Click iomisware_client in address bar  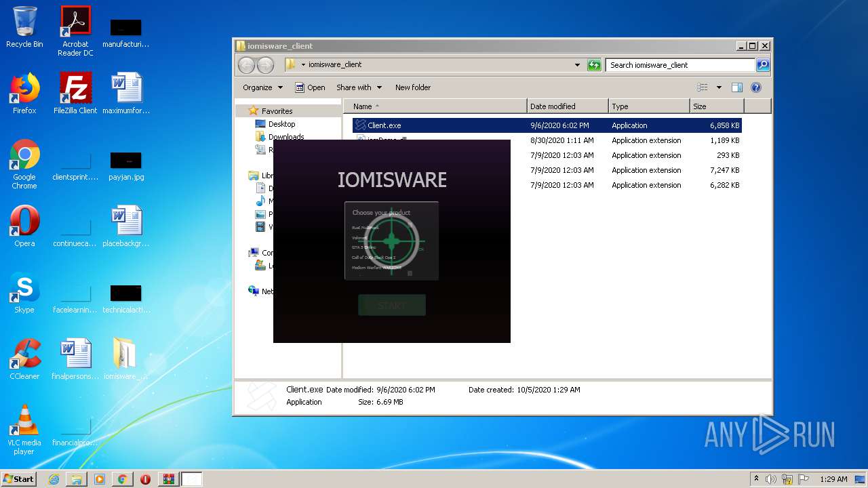pyautogui.click(x=335, y=65)
